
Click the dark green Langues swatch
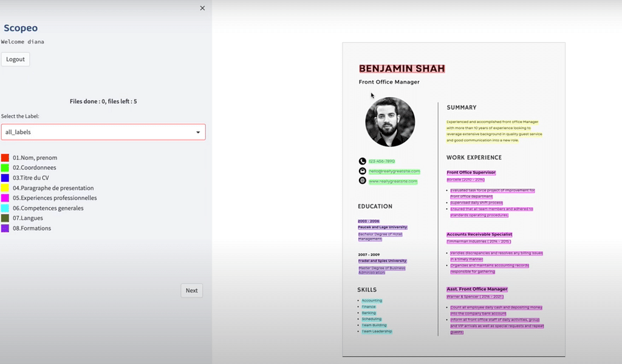(x=5, y=218)
